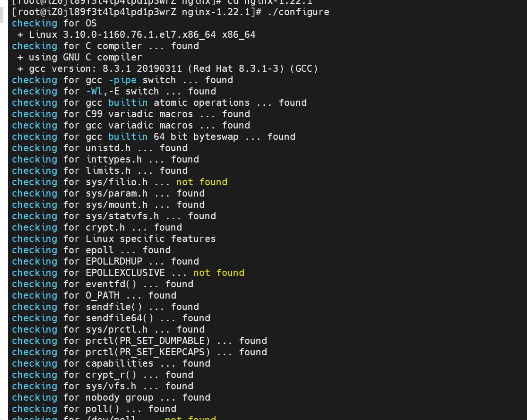The width and height of the screenshot is (527, 420).
Task: Click the ./configure command text
Action: (298, 12)
